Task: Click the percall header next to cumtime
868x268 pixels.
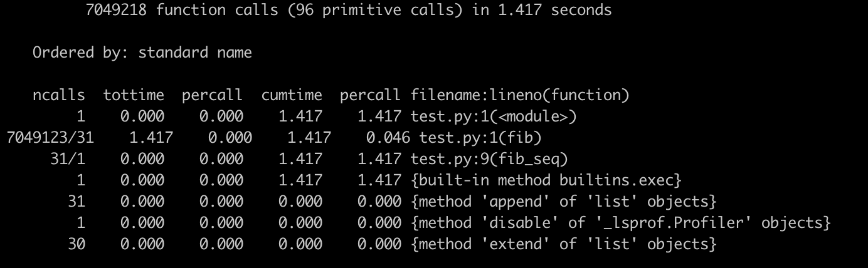Action: [x=370, y=95]
